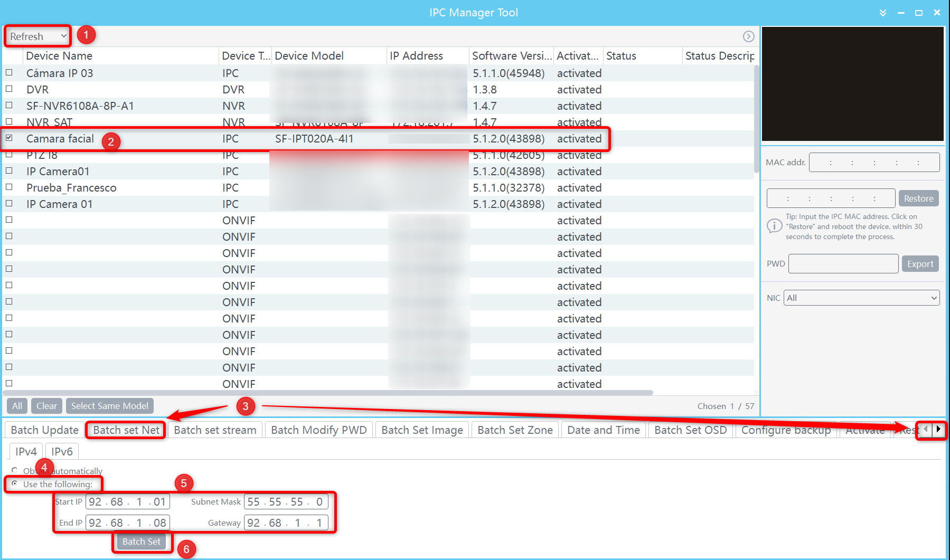Click the right arrow beside the tab strip

tap(939, 430)
